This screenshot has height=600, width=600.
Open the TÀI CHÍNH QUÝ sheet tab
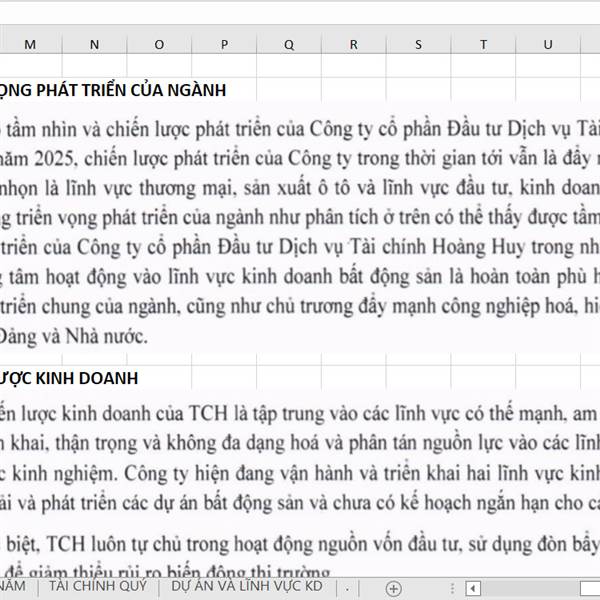(98, 586)
